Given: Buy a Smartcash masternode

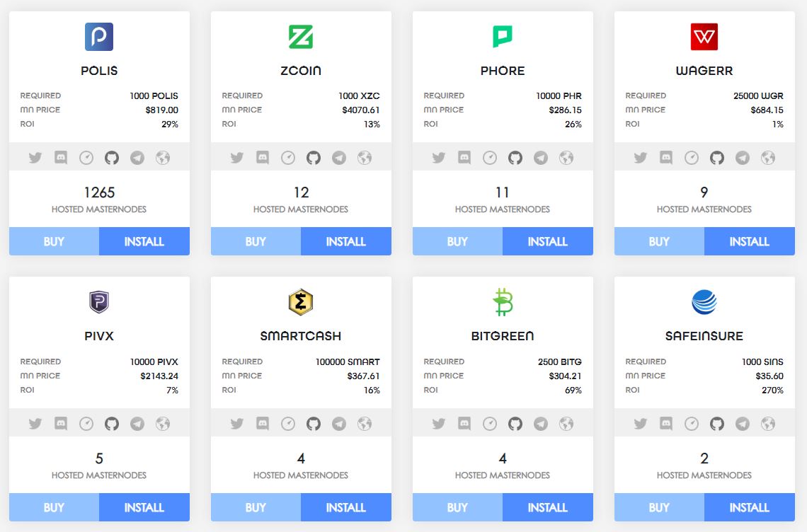Looking at the screenshot, I should coord(256,507).
